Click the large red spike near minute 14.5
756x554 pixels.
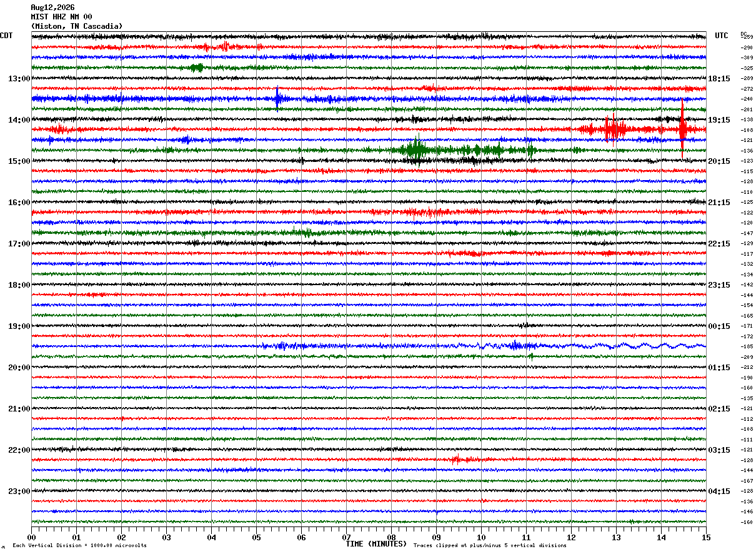[682, 129]
